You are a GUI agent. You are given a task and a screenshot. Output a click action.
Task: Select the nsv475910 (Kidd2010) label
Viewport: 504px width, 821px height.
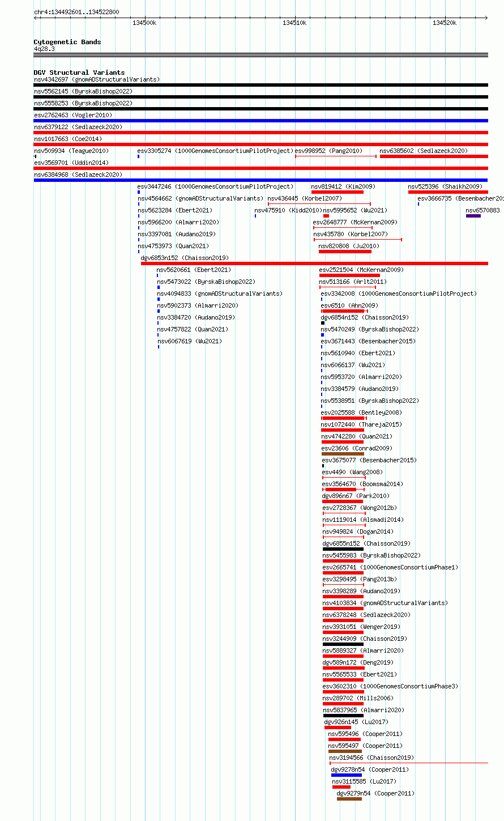click(x=288, y=211)
